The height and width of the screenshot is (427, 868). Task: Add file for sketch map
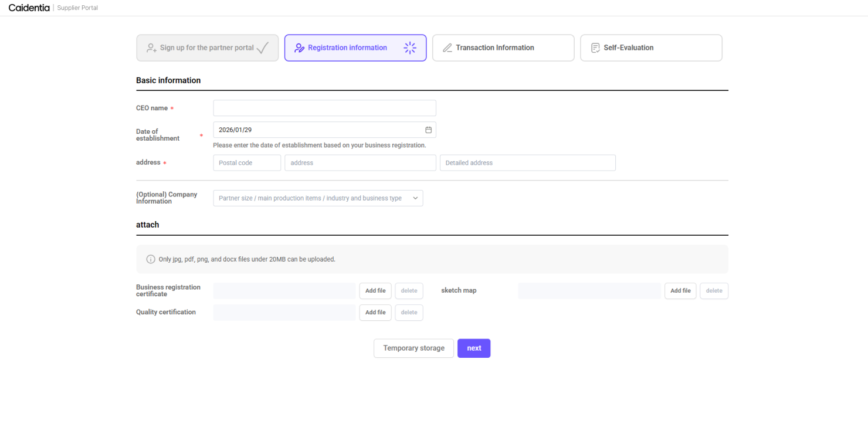pyautogui.click(x=680, y=291)
